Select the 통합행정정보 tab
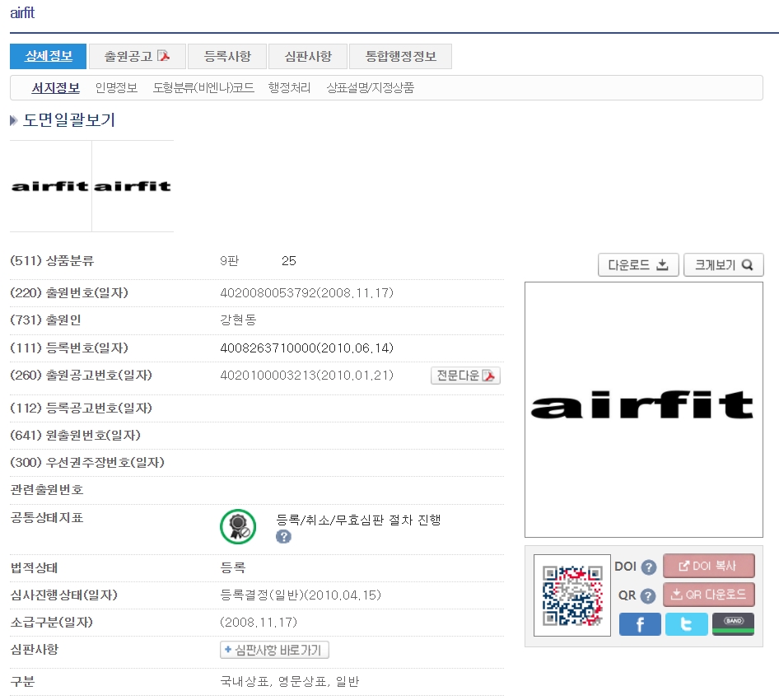Viewport: 779px width, 700px height. tap(400, 57)
